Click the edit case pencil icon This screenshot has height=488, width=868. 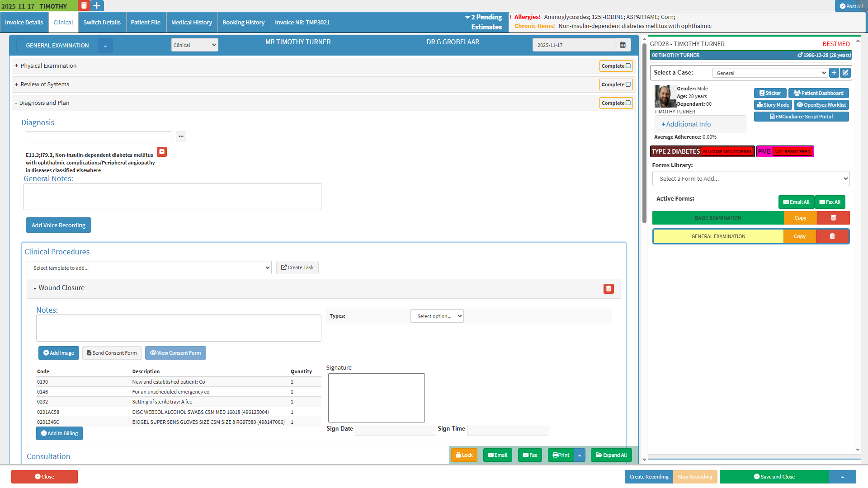(x=845, y=73)
